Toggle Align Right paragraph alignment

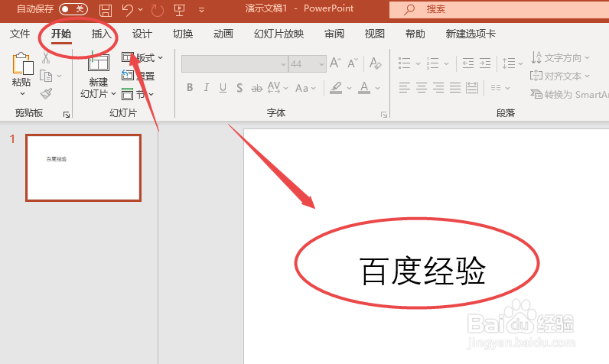point(438,88)
